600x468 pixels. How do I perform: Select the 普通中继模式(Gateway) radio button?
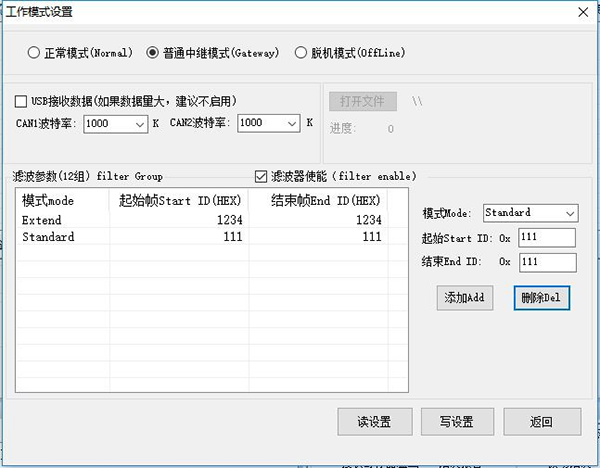tap(153, 52)
